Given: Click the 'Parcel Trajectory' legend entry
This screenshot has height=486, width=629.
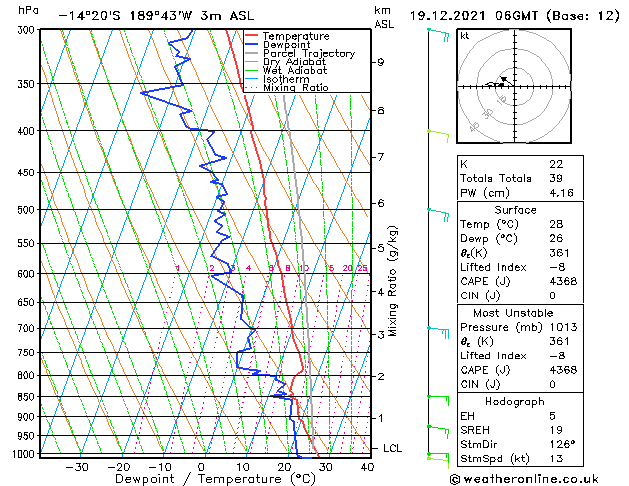Looking at the screenshot, I should (309, 53).
